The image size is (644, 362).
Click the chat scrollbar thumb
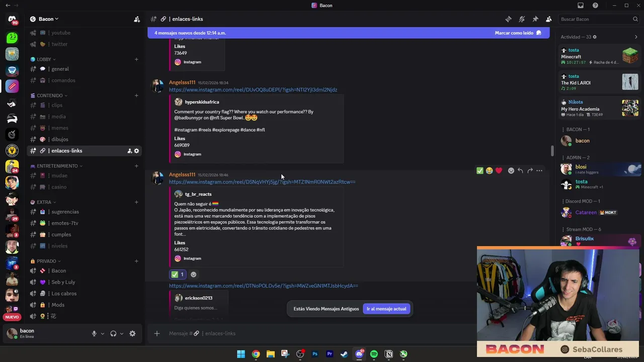pos(552,151)
